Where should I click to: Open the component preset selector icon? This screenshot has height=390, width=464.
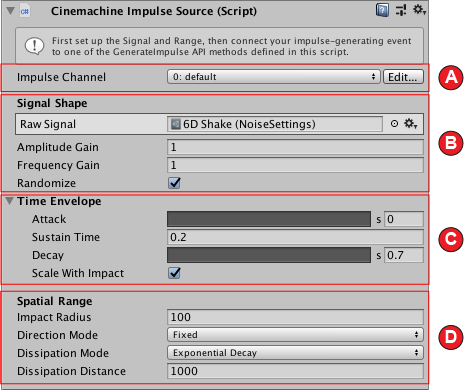[401, 10]
